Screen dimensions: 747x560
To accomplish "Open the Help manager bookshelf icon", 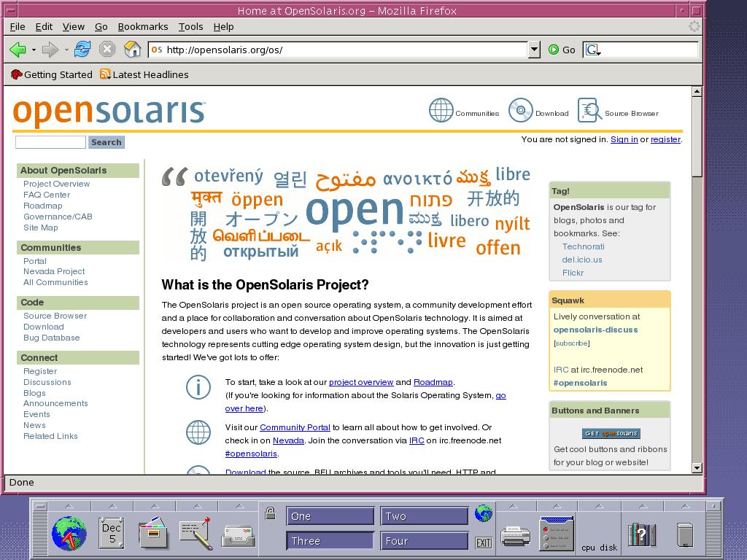I will [642, 534].
